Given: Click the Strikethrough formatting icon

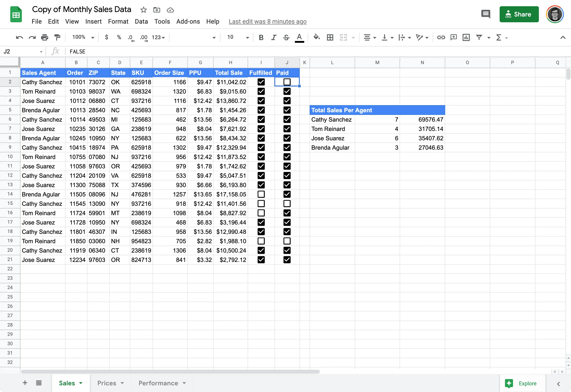Looking at the screenshot, I should pyautogui.click(x=286, y=37).
